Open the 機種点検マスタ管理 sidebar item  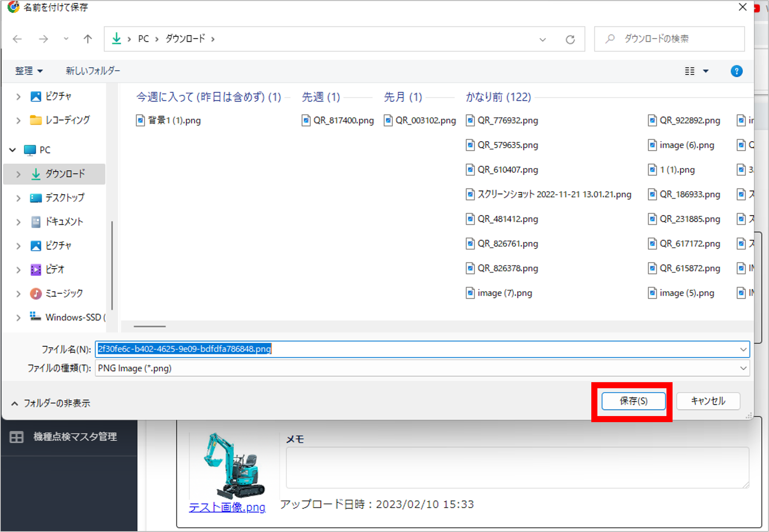tap(75, 437)
